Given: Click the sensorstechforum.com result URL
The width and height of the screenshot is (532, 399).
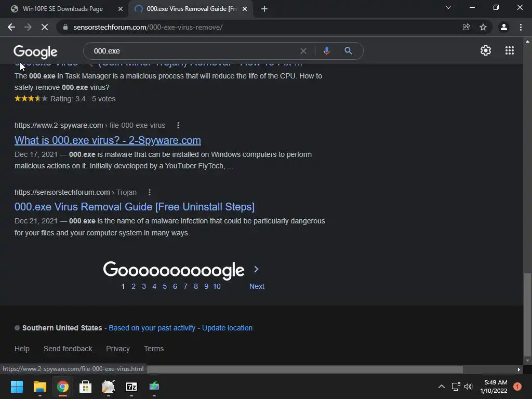Looking at the screenshot, I should (75, 192).
